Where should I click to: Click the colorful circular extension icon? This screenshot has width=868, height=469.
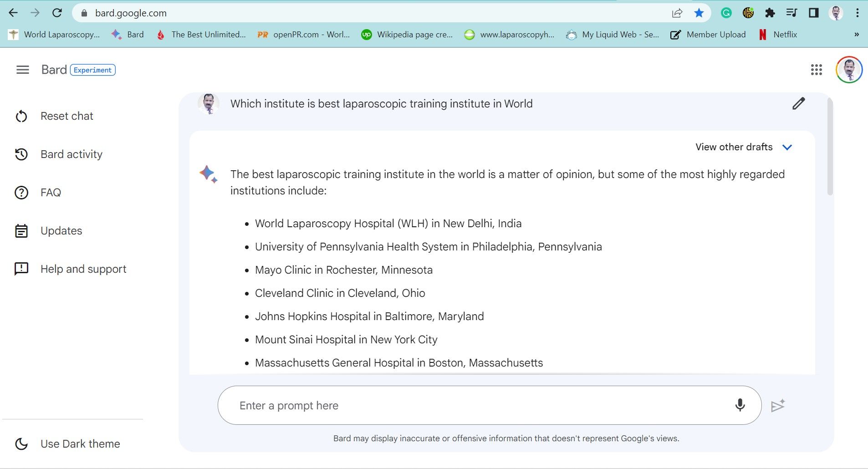click(748, 13)
